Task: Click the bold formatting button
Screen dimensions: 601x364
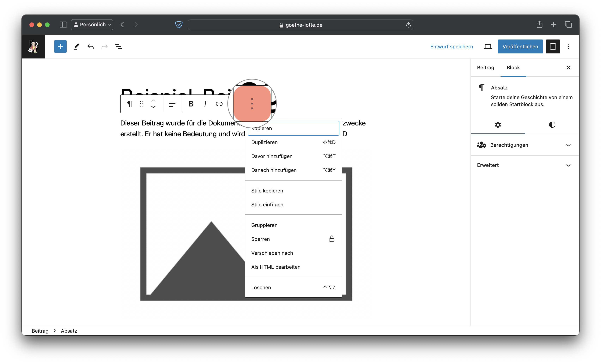Action: click(x=191, y=104)
